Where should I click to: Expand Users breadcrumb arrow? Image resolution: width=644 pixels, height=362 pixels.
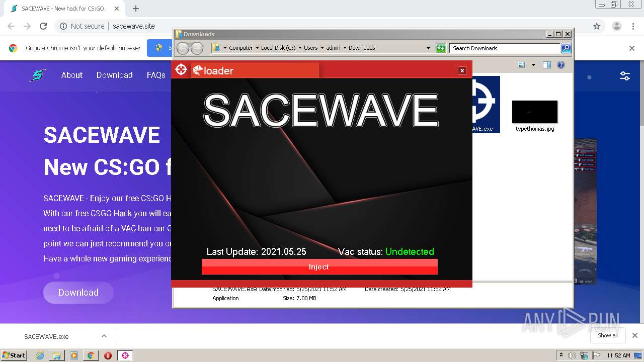point(322,48)
